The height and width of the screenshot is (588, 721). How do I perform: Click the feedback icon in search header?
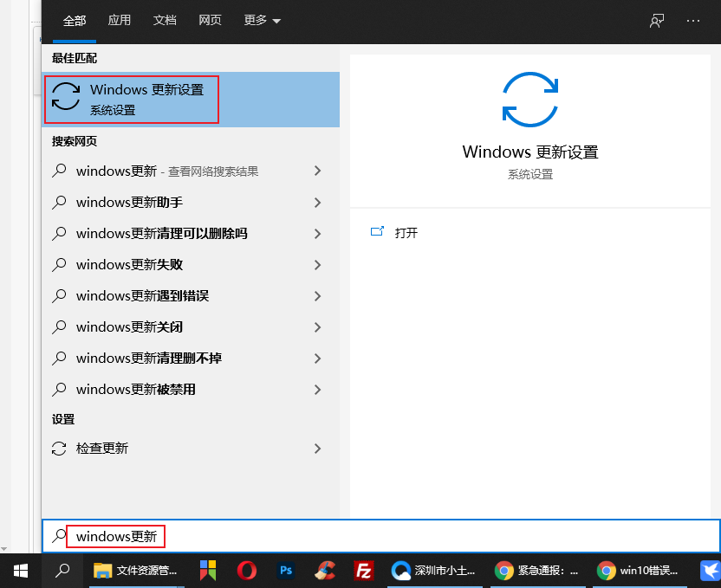click(x=657, y=21)
